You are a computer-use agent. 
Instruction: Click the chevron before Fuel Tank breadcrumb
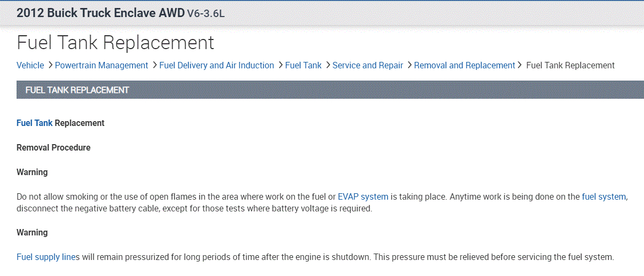point(280,65)
